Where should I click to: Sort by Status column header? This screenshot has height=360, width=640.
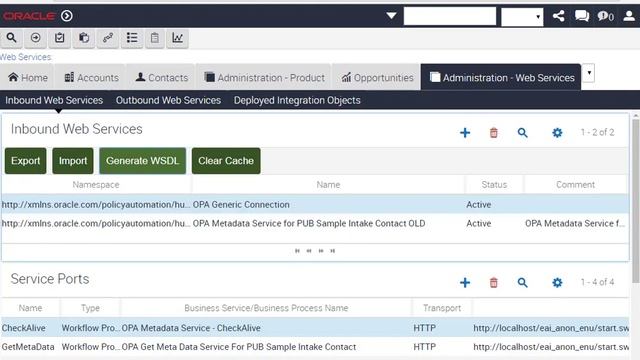(x=494, y=185)
